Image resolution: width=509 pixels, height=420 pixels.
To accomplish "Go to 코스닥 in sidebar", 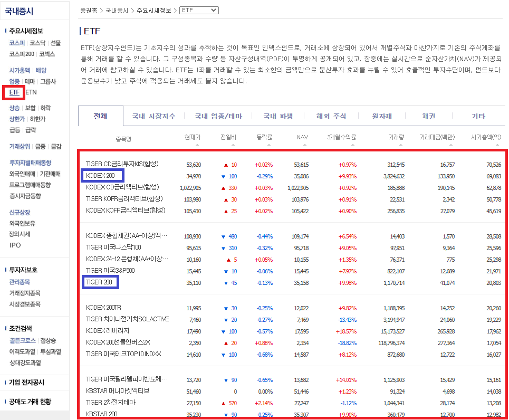I will point(37,43).
